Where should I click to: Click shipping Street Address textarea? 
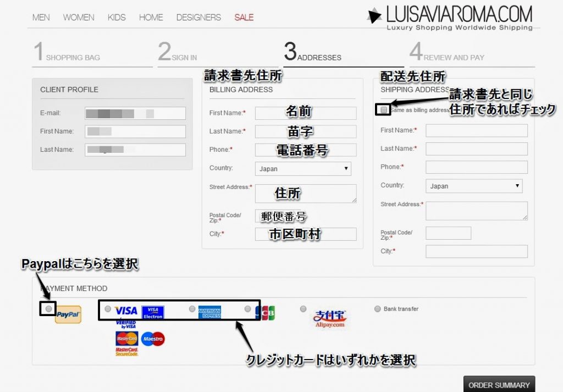click(x=477, y=211)
